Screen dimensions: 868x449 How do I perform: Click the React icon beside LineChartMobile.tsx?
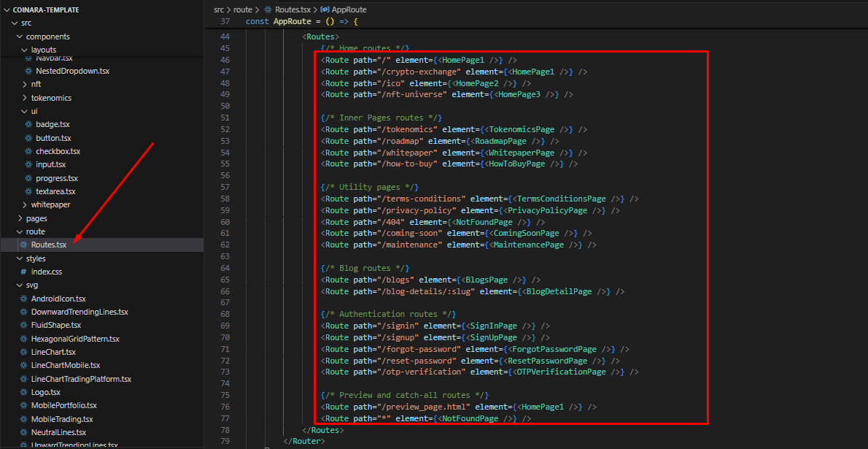coord(23,365)
